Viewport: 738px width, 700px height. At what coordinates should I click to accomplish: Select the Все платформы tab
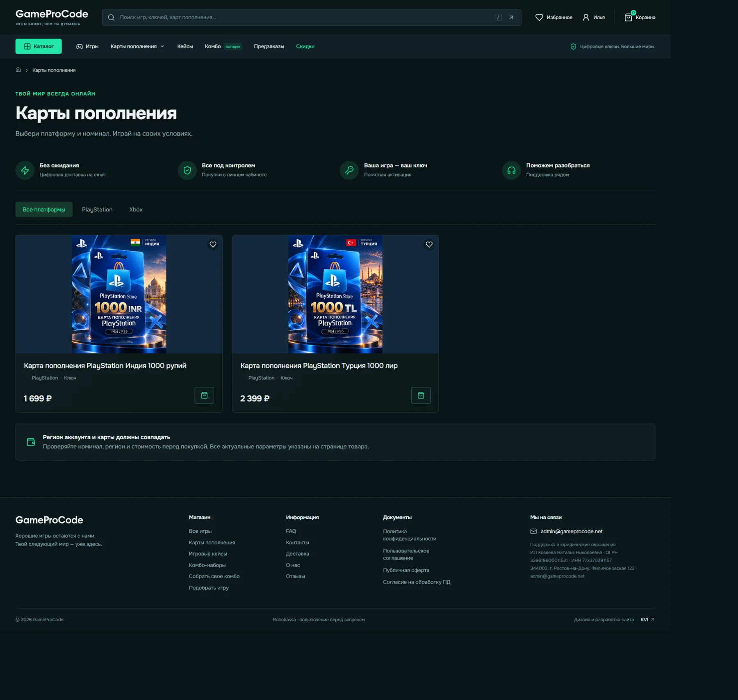pyautogui.click(x=44, y=209)
